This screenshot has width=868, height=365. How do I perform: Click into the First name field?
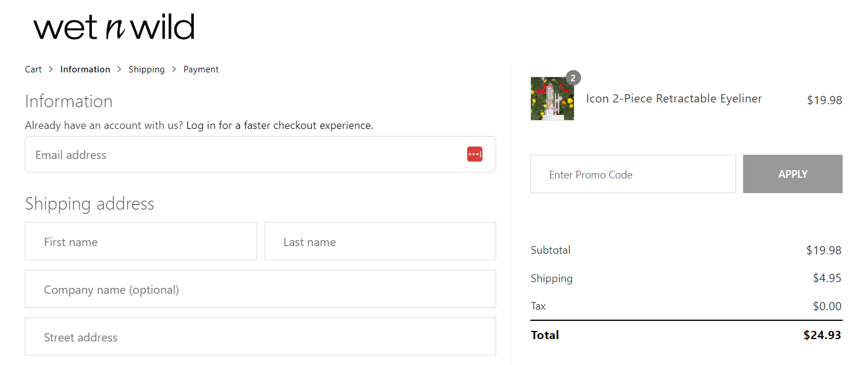click(x=141, y=241)
